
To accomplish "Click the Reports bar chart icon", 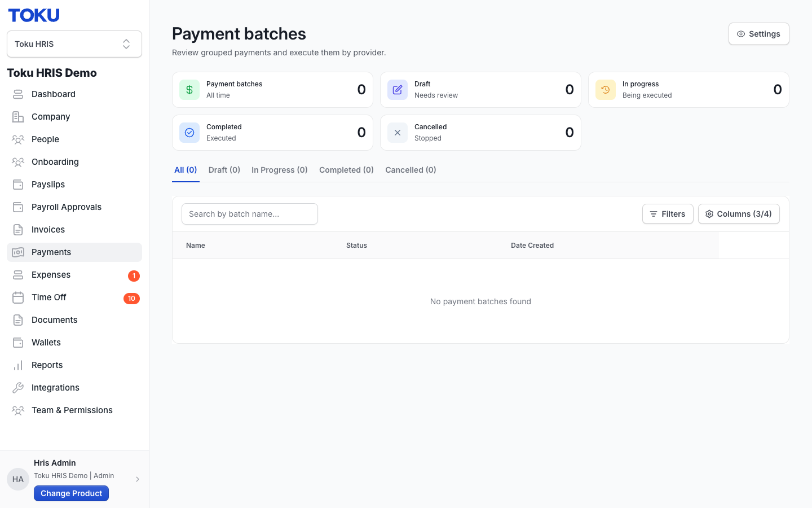I will 18,365.
